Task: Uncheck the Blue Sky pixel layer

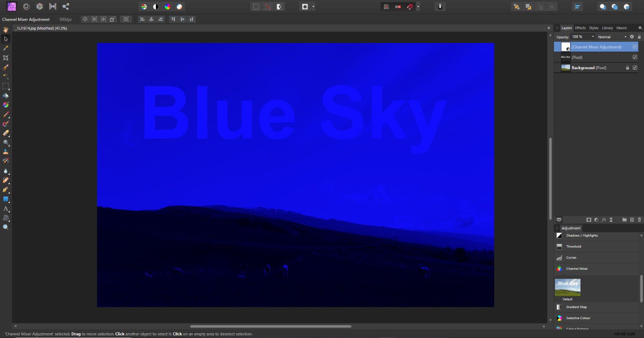Action: pos(635,57)
